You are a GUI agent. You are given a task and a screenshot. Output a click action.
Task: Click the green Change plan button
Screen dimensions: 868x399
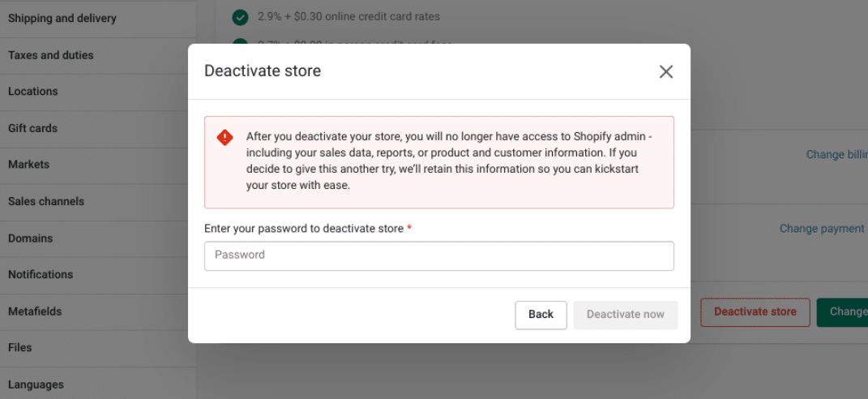843,312
